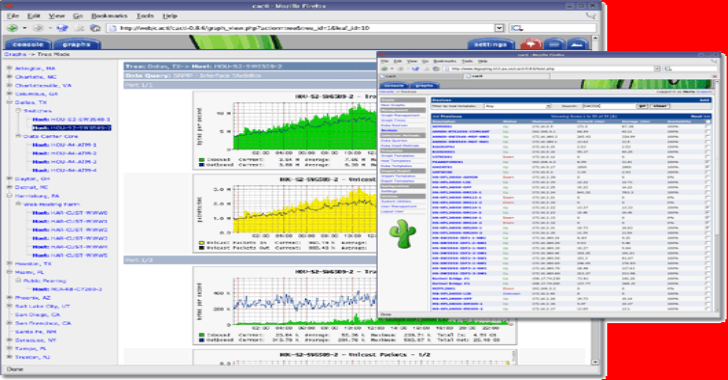Open the settings tab button in the Cacti header
Image resolution: width=728 pixels, height=380 pixels.
pyautogui.click(x=490, y=44)
